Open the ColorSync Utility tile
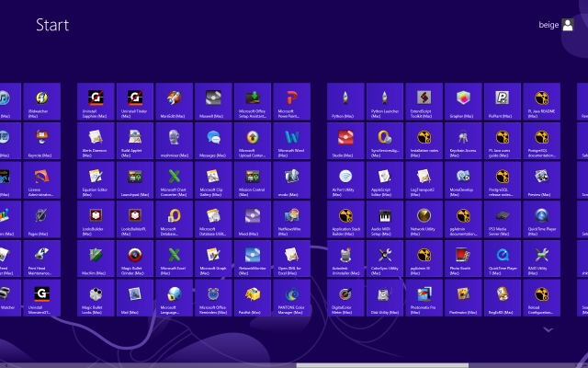588x368 pixels. tap(385, 259)
